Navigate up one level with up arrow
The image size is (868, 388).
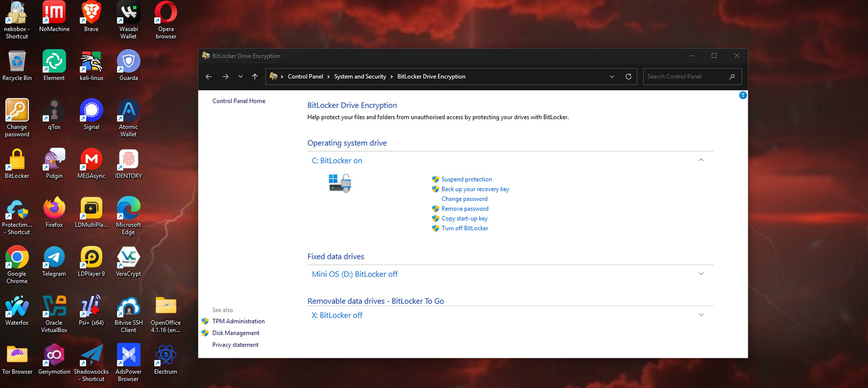coord(255,77)
